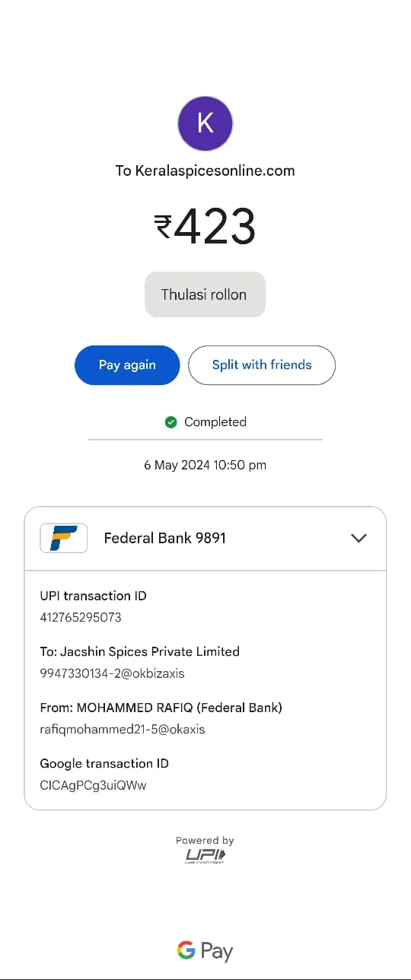The height and width of the screenshot is (980, 411).
Task: Expand the Federal Bank 9891 chevron
Action: click(x=358, y=538)
